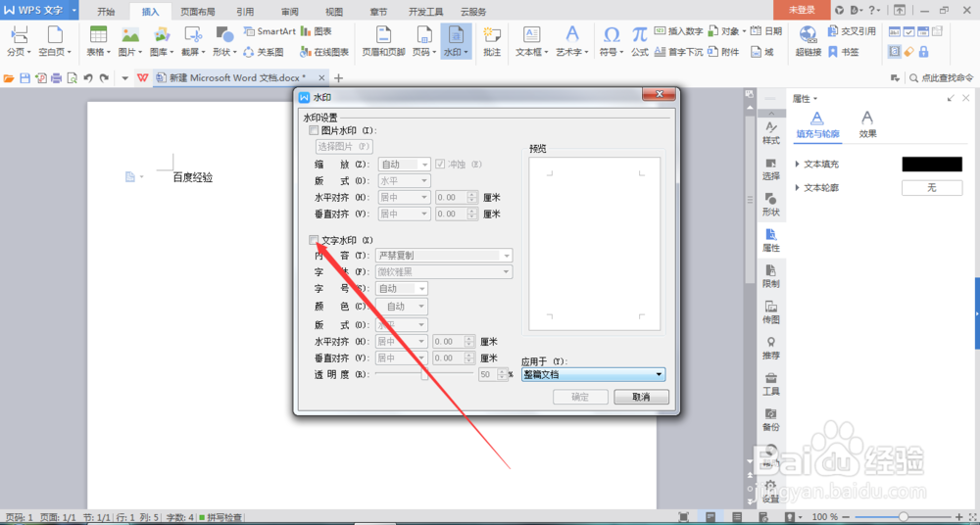
Task: Insert 艺术字 word art
Action: (572, 42)
